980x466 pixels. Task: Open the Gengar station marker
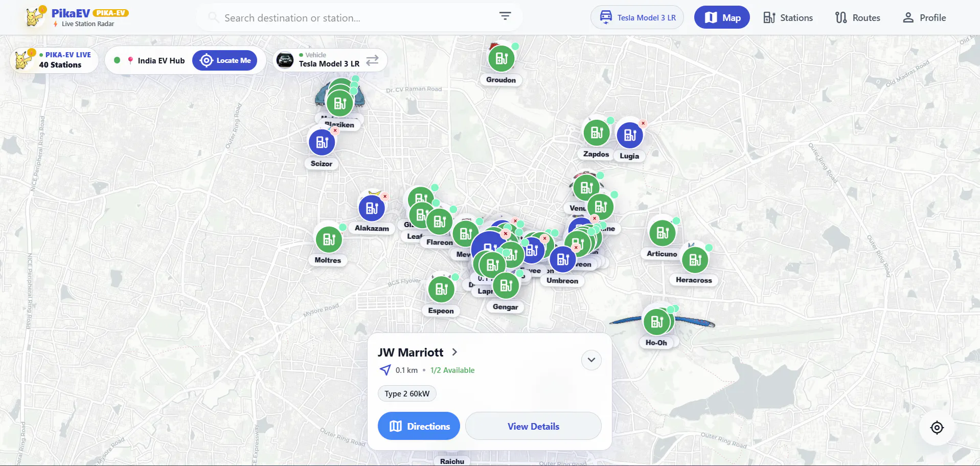pyautogui.click(x=506, y=285)
